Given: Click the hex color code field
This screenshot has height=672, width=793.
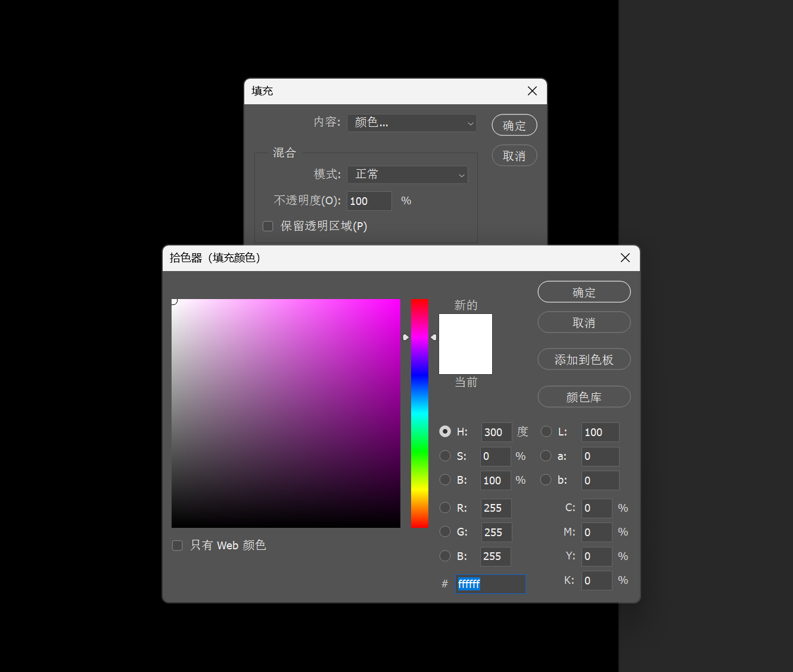Looking at the screenshot, I should click(x=490, y=584).
